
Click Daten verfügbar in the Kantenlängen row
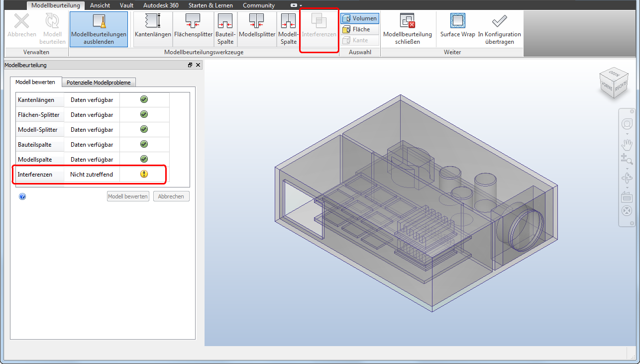(92, 100)
